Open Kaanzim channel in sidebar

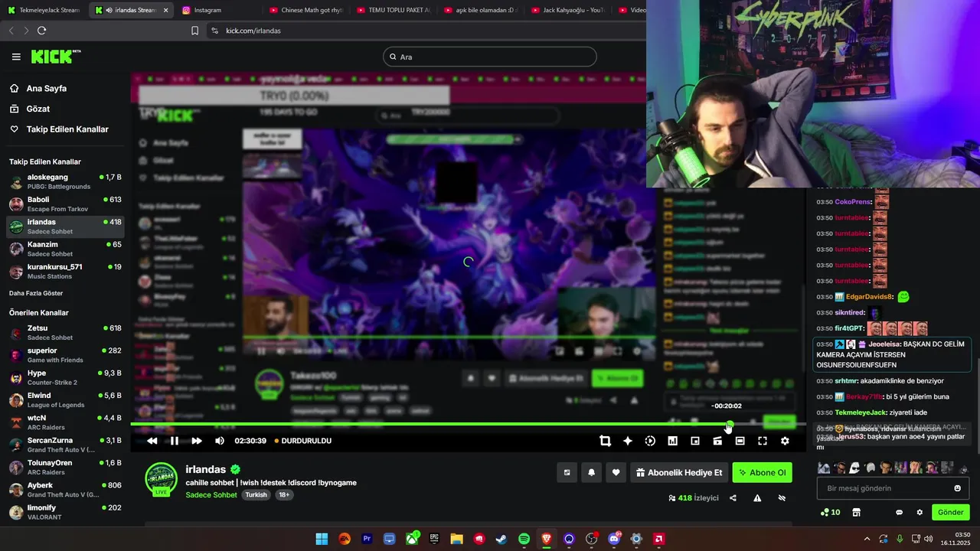pyautogui.click(x=65, y=249)
